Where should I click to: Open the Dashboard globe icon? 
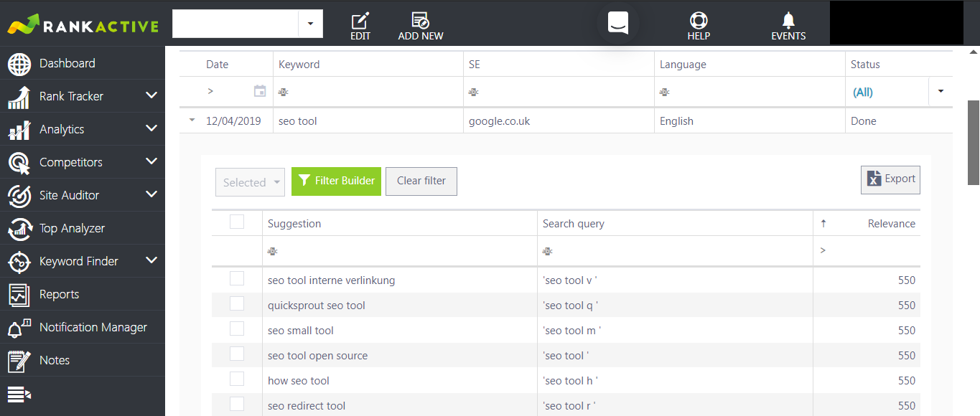19,64
